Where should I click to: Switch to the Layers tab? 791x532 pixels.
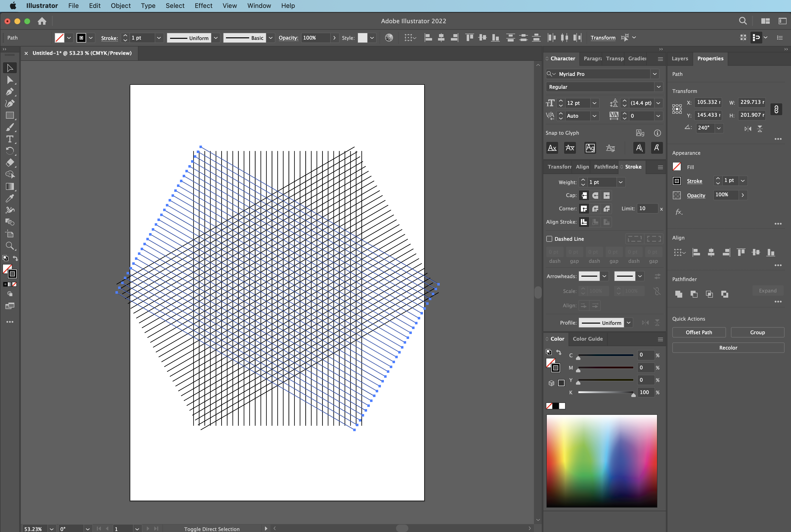pyautogui.click(x=680, y=58)
